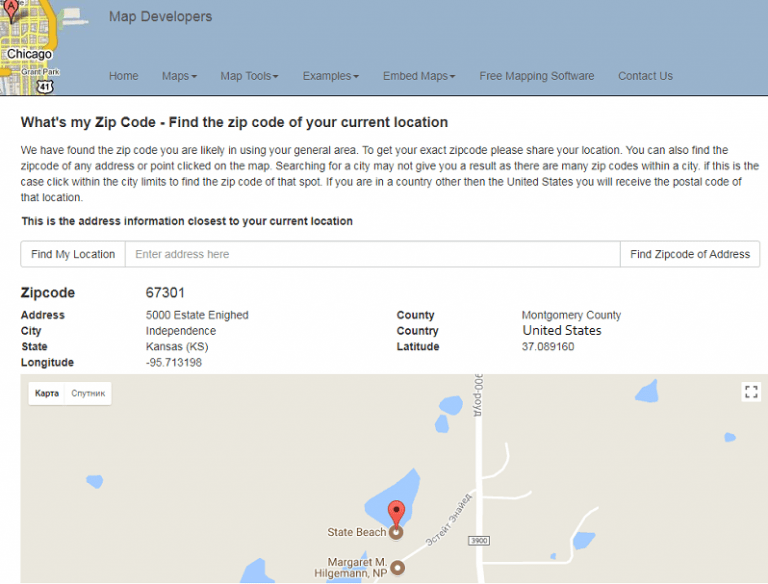Click the State Beach label on map
This screenshot has width=768, height=584.
(356, 532)
